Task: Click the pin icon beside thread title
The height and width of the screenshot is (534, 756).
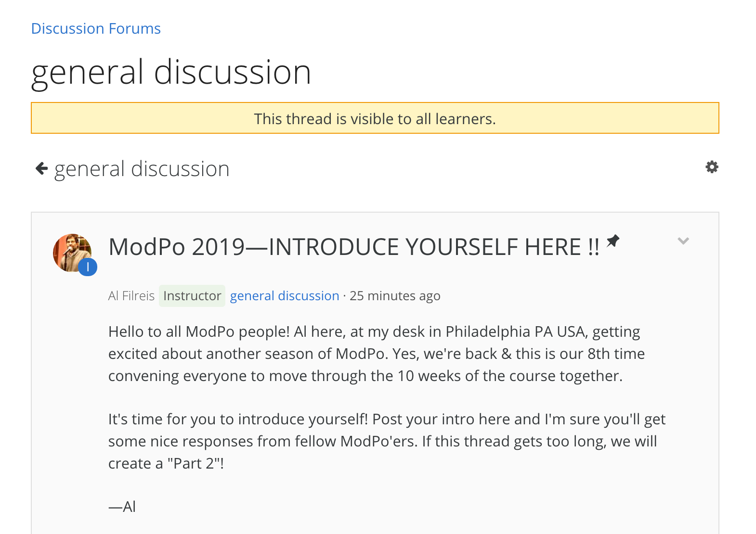Action: (613, 241)
